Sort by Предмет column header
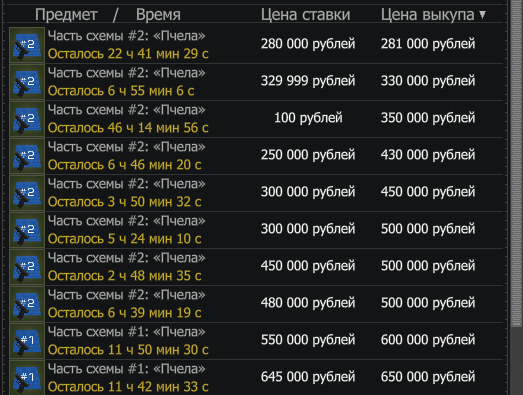The height and width of the screenshot is (395, 523). pos(66,15)
